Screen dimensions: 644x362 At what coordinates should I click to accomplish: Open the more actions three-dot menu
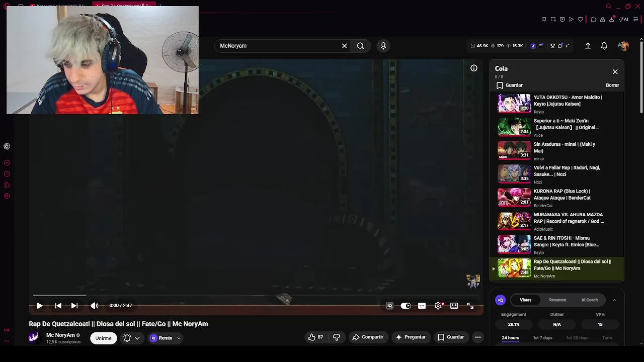478,337
